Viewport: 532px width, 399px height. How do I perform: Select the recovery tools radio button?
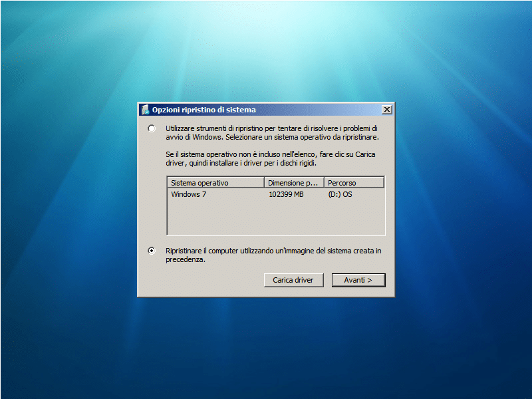(x=152, y=128)
